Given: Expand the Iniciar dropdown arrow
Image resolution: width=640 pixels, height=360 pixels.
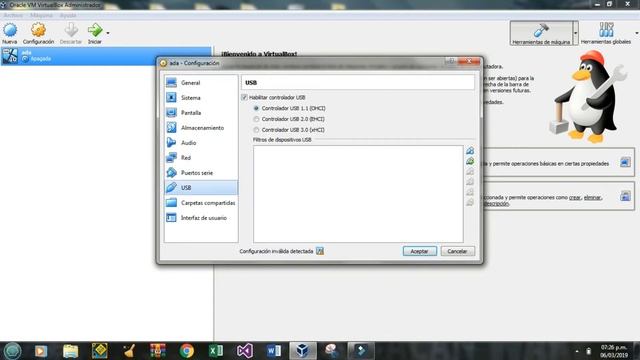Looking at the screenshot, I should [x=108, y=33].
